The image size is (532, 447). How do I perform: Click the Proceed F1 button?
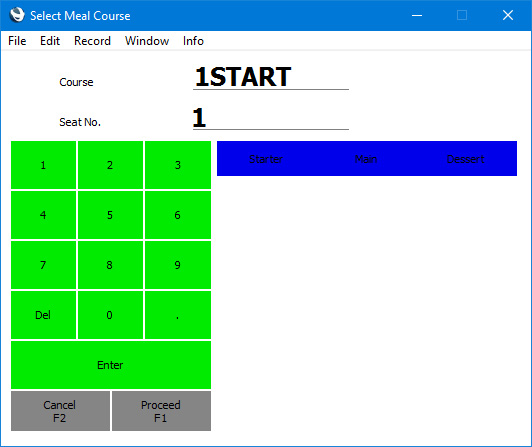pyautogui.click(x=161, y=411)
